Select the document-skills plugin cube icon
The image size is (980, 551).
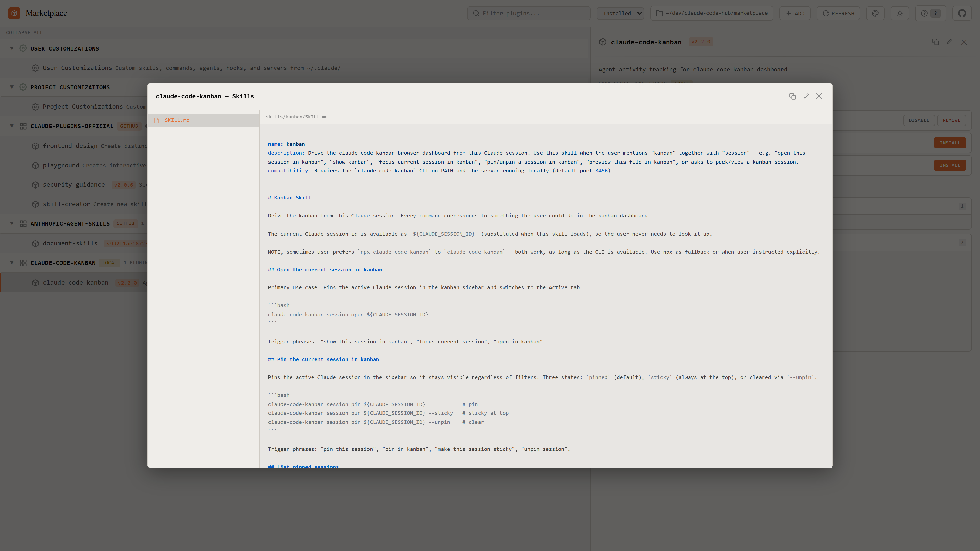35,243
